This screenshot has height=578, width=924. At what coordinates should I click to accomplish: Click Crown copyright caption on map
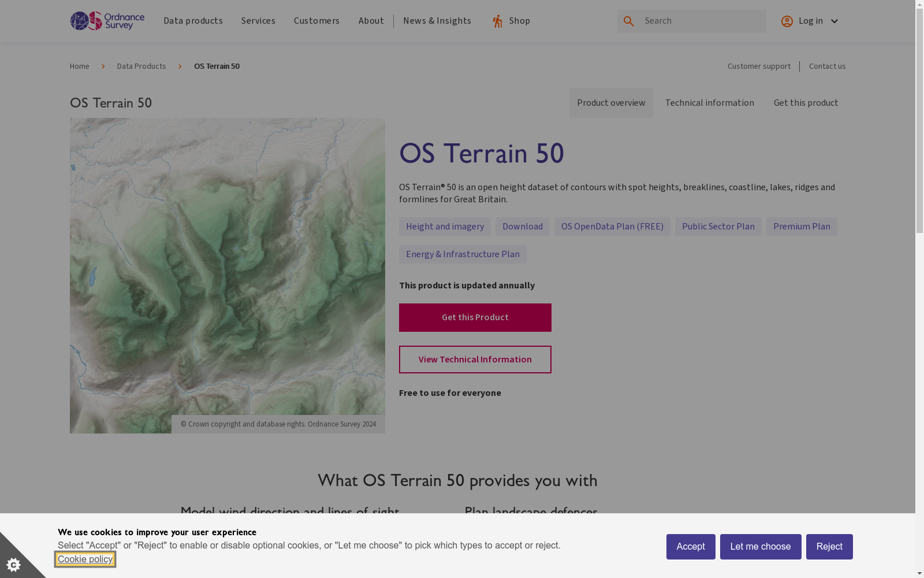pyautogui.click(x=278, y=424)
